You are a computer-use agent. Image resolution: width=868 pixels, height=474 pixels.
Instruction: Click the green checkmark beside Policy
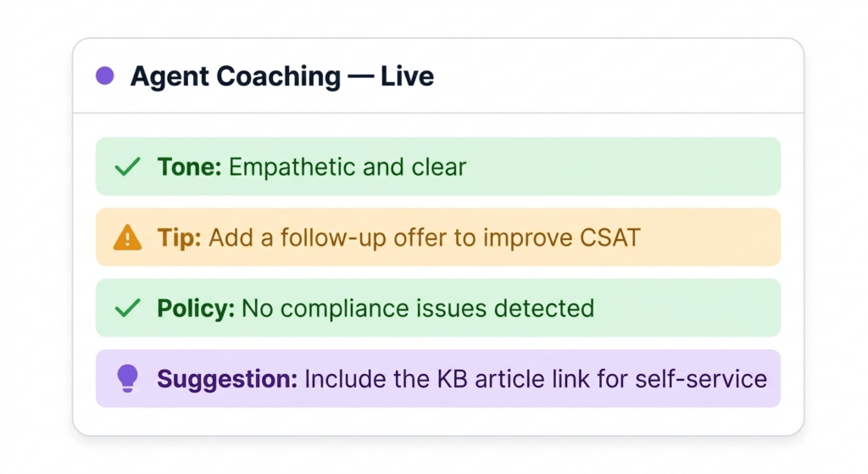coord(127,308)
